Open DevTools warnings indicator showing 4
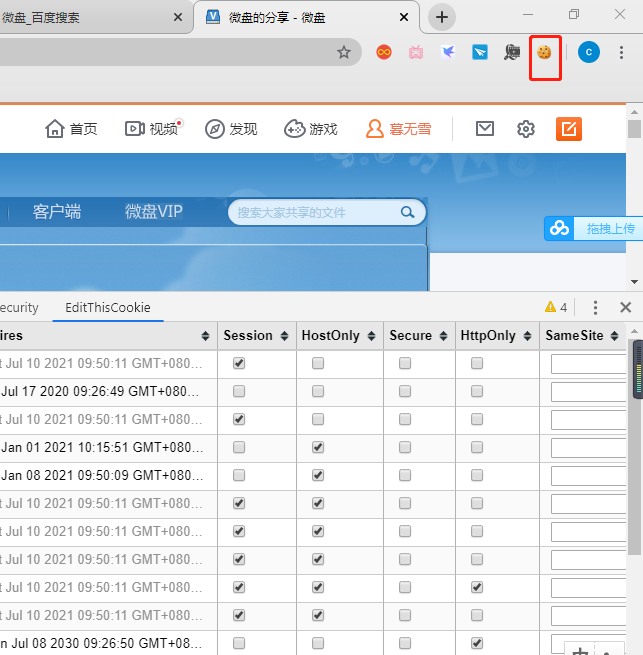The width and height of the screenshot is (643, 655). pos(556,307)
